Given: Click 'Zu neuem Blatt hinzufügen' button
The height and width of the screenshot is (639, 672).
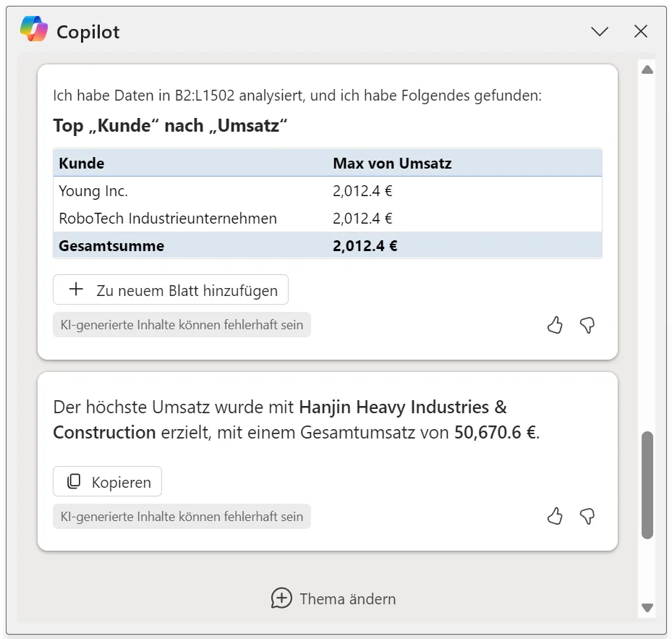Looking at the screenshot, I should [171, 290].
